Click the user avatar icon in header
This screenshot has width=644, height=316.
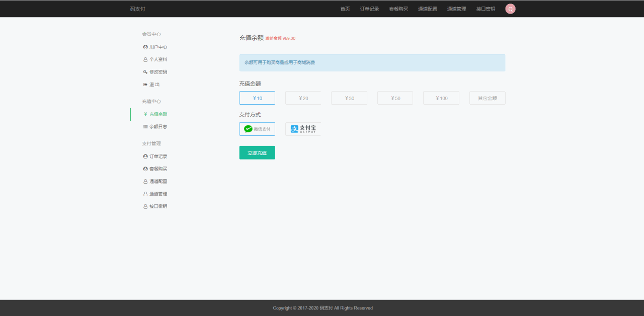[x=510, y=9]
